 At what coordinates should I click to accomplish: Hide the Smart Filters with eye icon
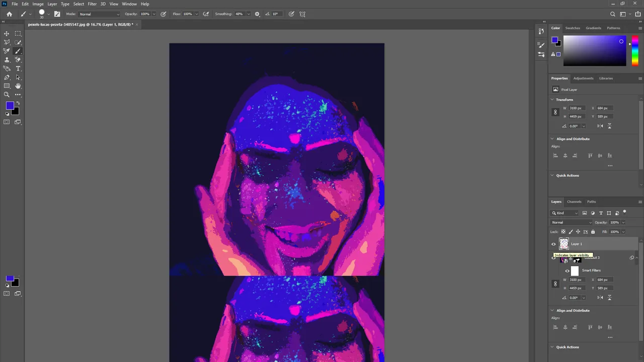tap(568, 271)
